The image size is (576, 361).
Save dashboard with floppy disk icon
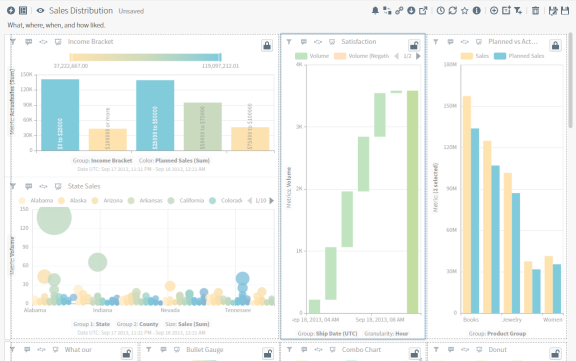565,11
